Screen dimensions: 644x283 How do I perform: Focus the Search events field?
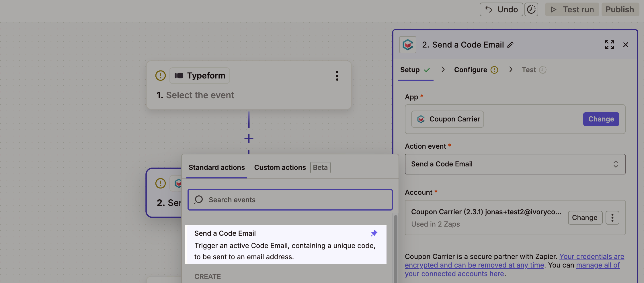[x=290, y=200]
